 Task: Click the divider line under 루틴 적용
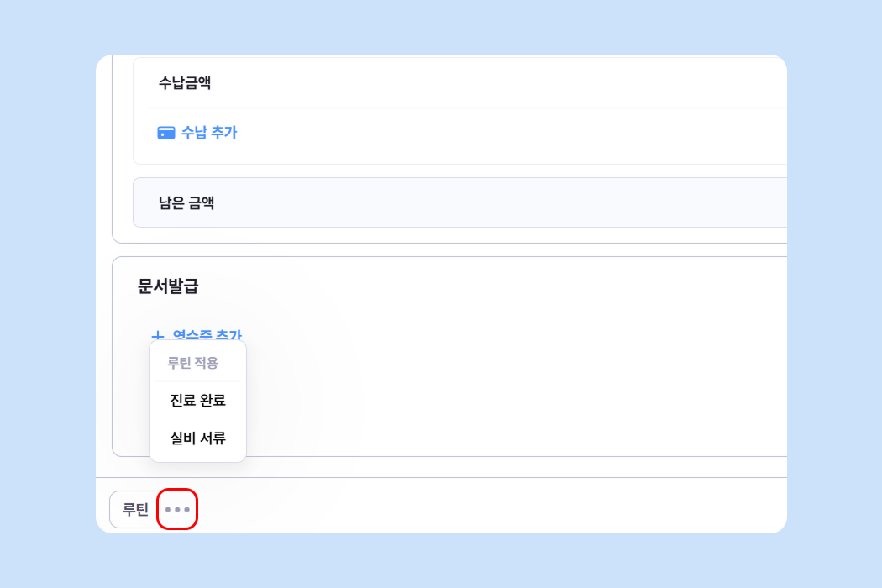(197, 381)
